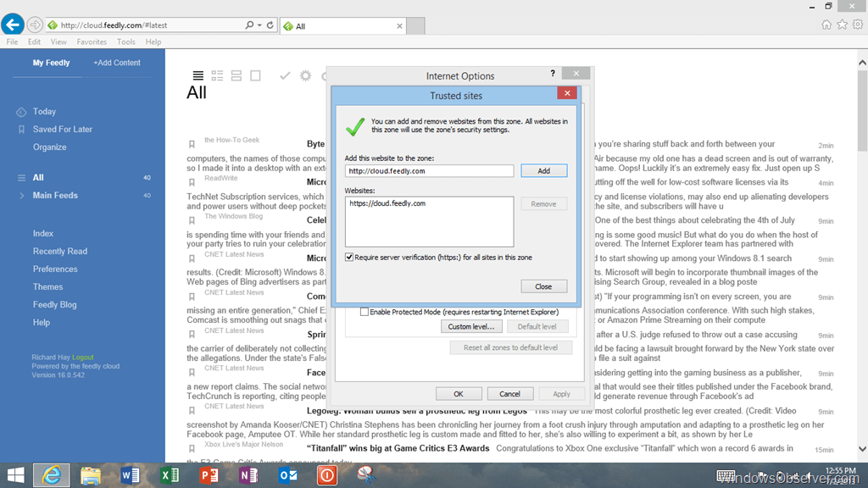Image resolution: width=868 pixels, height=488 pixels.
Task: Open the Tools menu
Action: pyautogui.click(x=126, y=42)
